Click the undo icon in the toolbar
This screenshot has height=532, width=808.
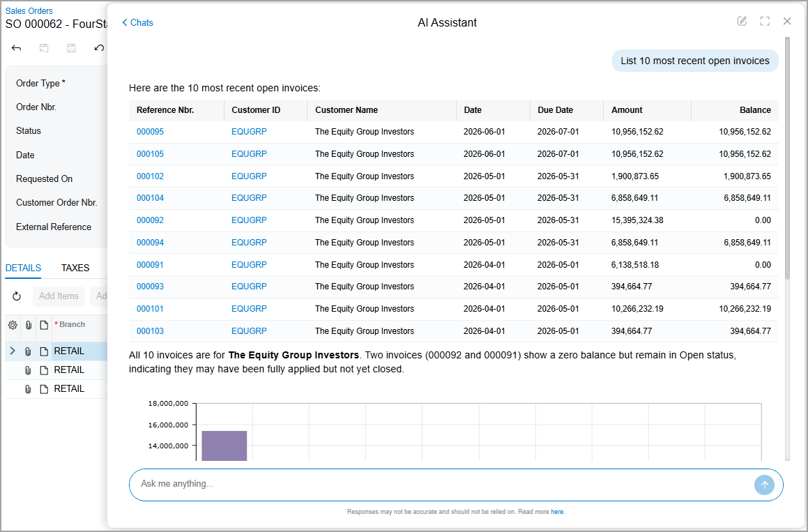tap(99, 48)
